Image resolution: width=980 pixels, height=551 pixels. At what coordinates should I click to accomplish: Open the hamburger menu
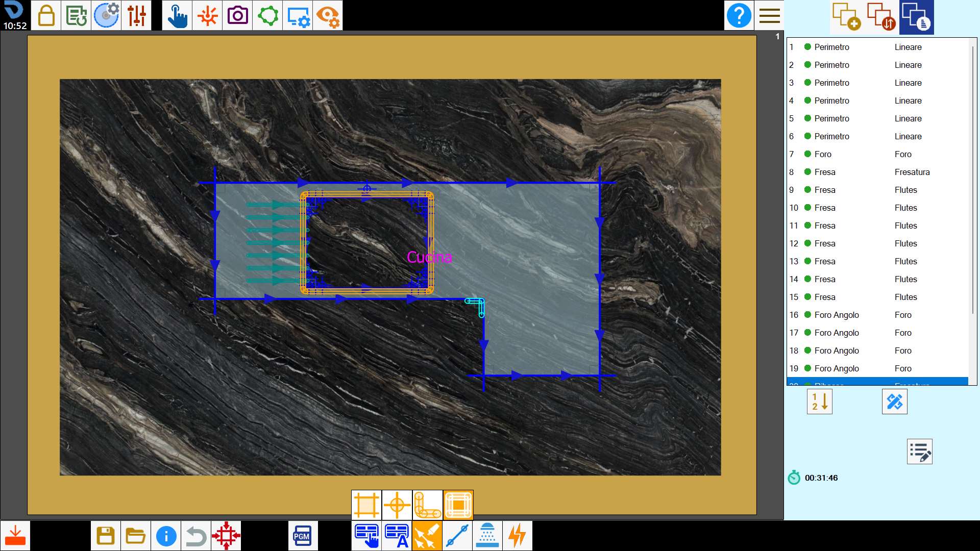click(769, 15)
